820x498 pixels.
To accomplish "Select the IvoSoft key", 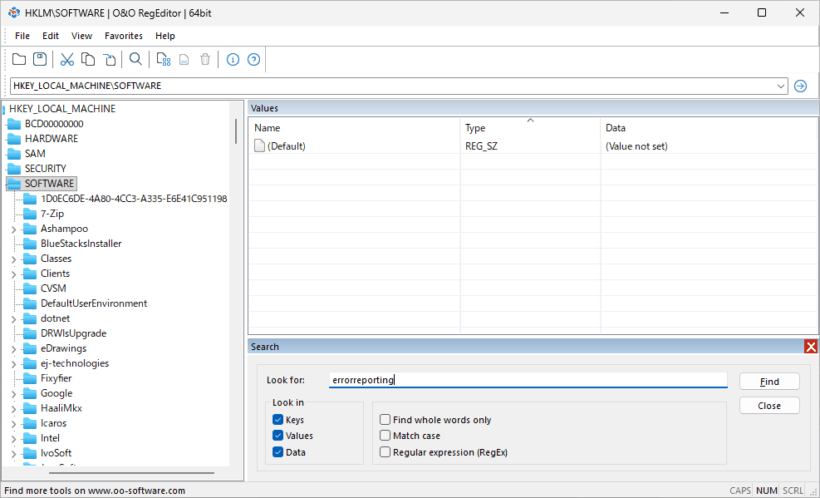I will coord(56,453).
